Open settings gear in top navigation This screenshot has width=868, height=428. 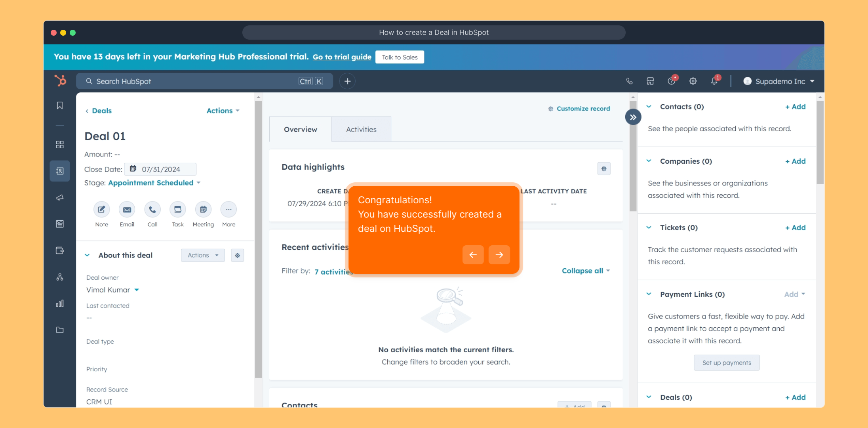click(693, 81)
